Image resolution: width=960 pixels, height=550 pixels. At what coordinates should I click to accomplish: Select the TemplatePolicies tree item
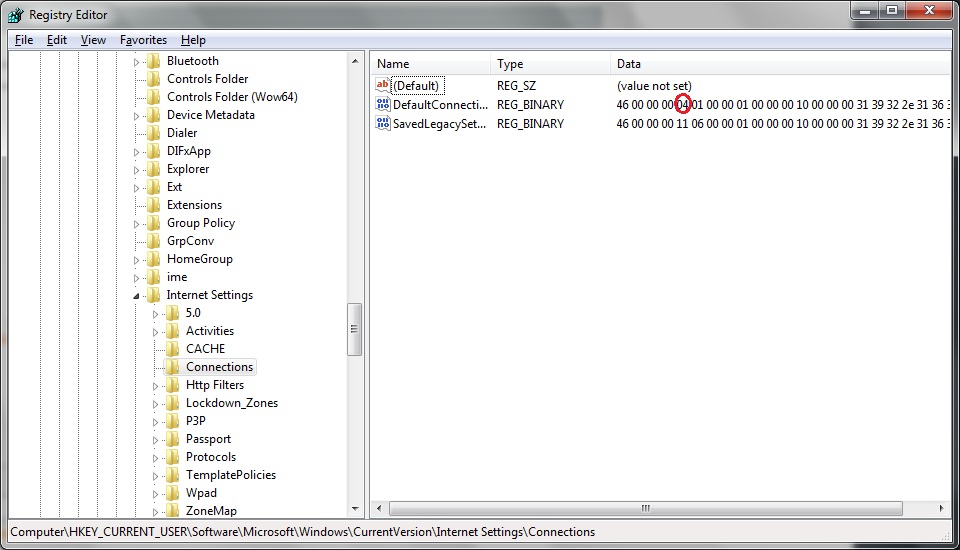[231, 475]
